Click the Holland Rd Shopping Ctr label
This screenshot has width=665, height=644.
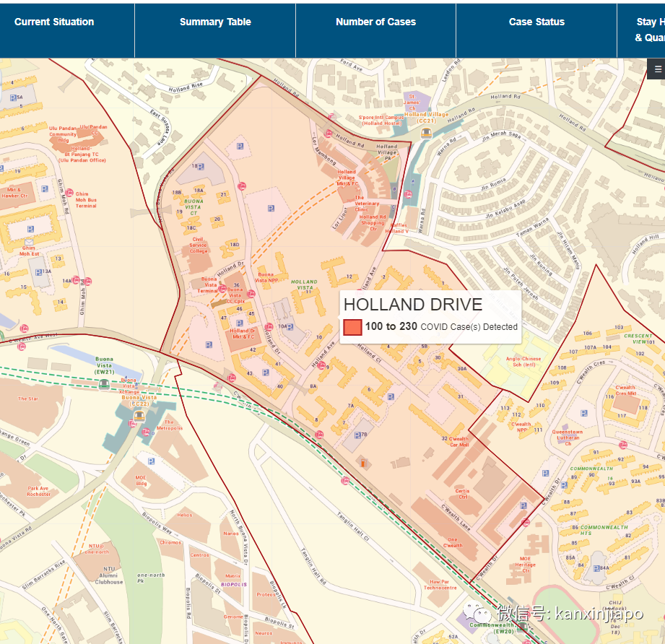(373, 222)
